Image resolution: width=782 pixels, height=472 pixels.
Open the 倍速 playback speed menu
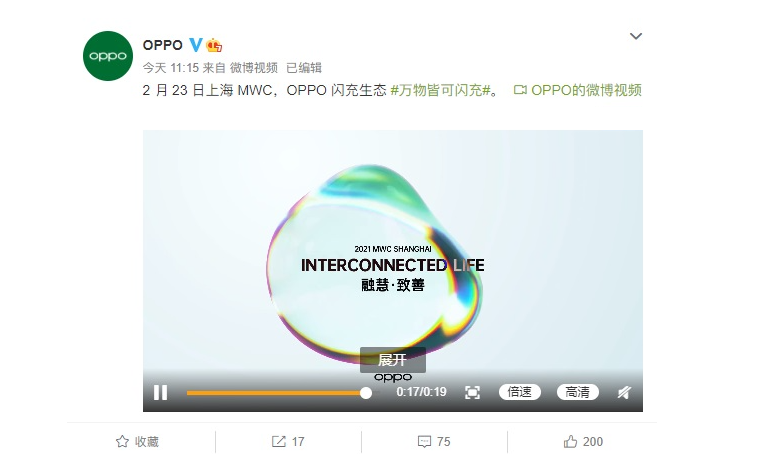pos(520,392)
